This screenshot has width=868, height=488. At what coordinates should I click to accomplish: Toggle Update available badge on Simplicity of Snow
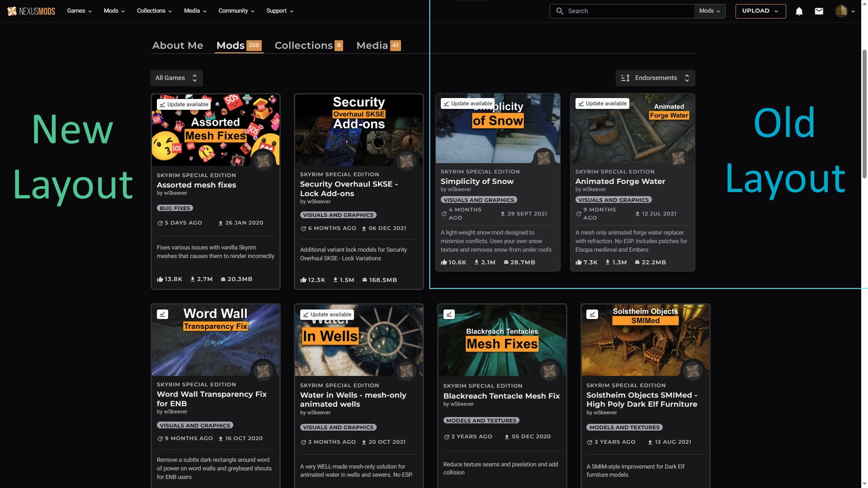[x=467, y=103]
